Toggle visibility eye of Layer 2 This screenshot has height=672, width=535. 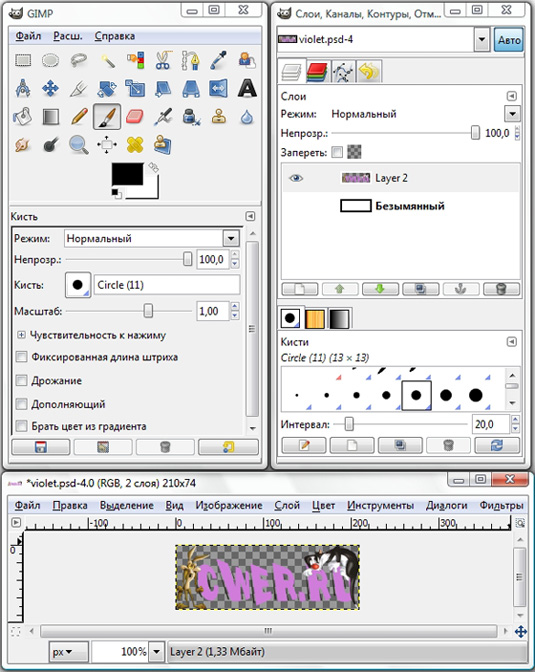coord(296,178)
